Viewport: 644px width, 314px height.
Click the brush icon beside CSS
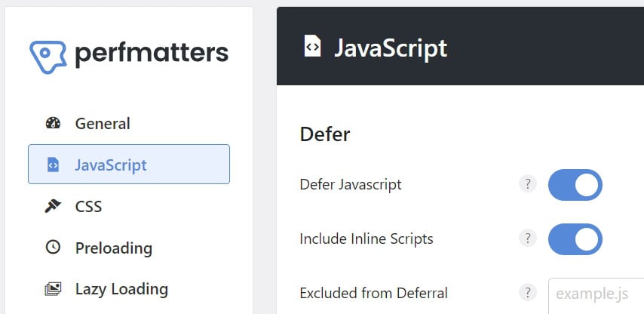coord(53,206)
